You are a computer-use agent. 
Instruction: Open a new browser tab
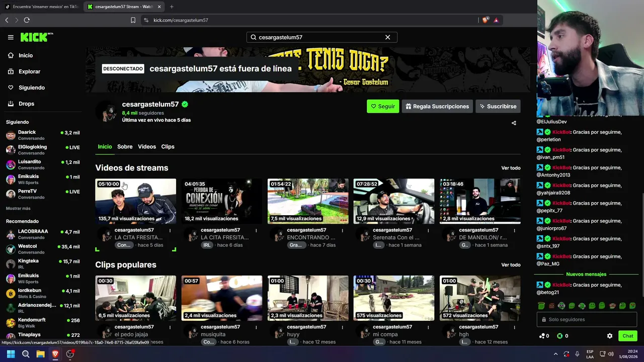[172, 7]
